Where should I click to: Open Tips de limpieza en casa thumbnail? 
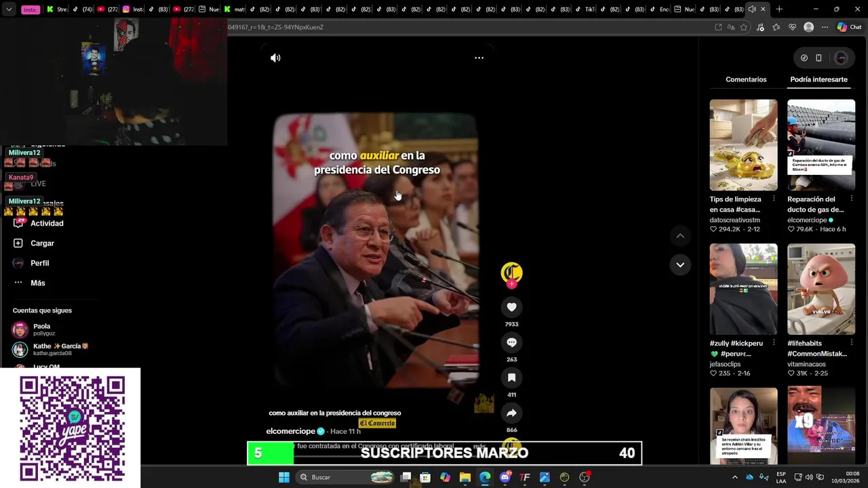[x=743, y=145]
